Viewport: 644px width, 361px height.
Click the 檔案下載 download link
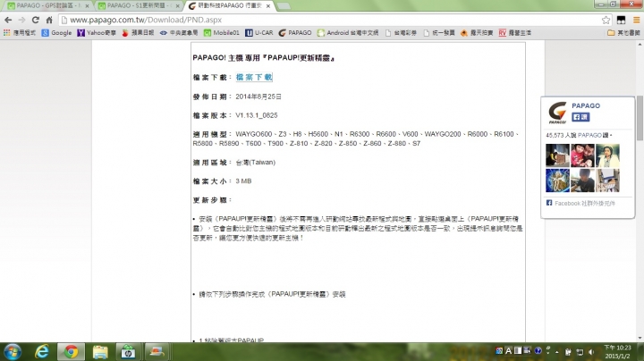click(254, 77)
